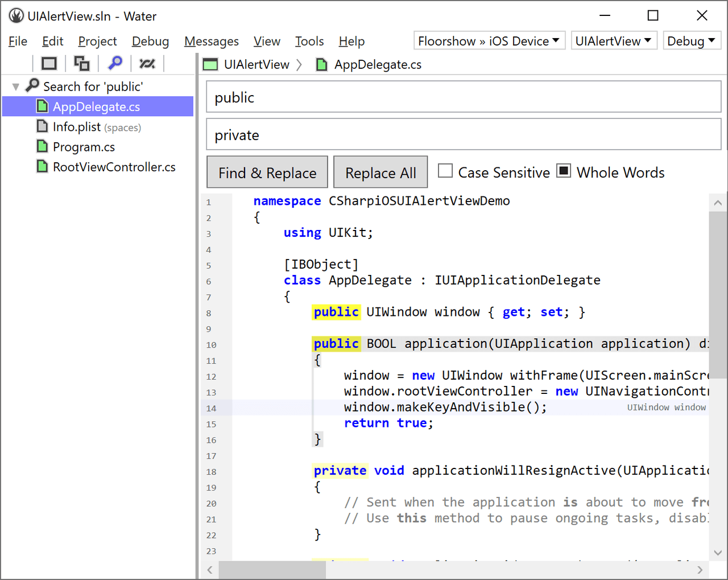Click the file icon next to RootViewController.cs

pos(42,166)
